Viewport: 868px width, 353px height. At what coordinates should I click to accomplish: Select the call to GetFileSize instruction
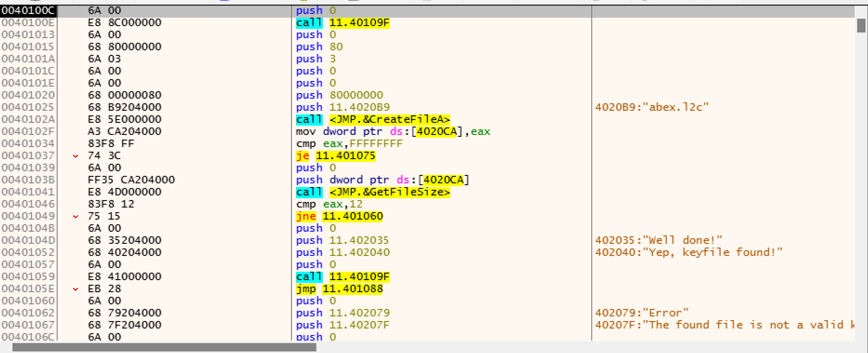point(373,192)
